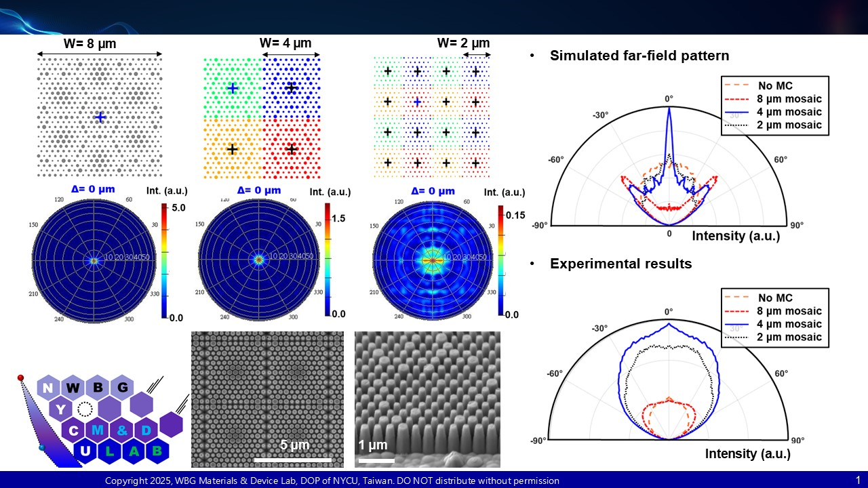The image size is (868, 488).
Task: Click the blue plus in the green 4 µm quadrant
Action: 232,88
